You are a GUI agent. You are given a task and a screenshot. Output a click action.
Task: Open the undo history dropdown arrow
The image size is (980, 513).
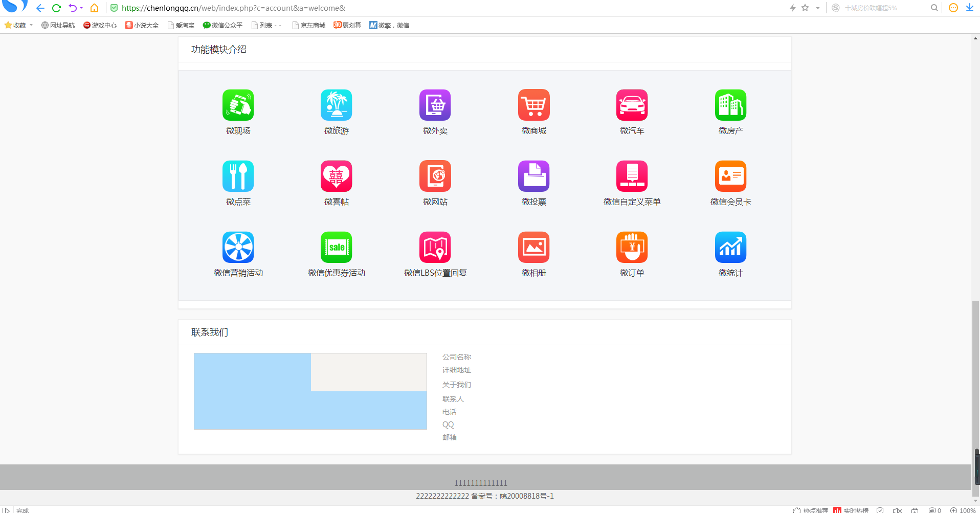(81, 8)
